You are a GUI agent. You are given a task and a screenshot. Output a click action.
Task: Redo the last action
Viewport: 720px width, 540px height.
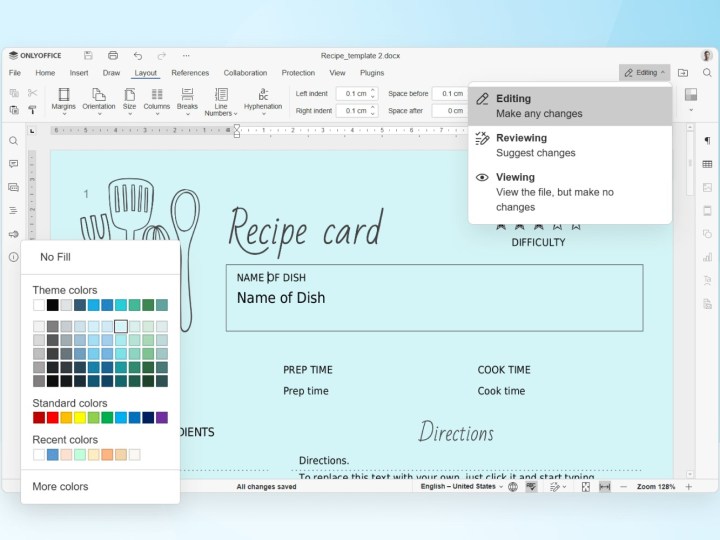[162, 56]
